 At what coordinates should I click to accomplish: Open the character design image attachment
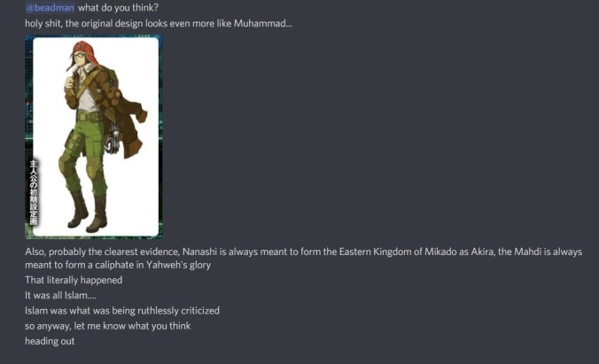[x=94, y=136]
